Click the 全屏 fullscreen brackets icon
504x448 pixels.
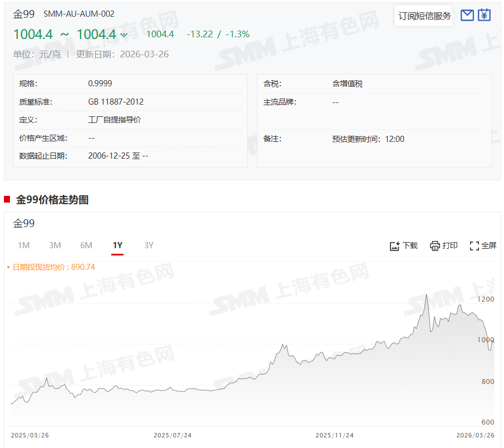(x=475, y=246)
